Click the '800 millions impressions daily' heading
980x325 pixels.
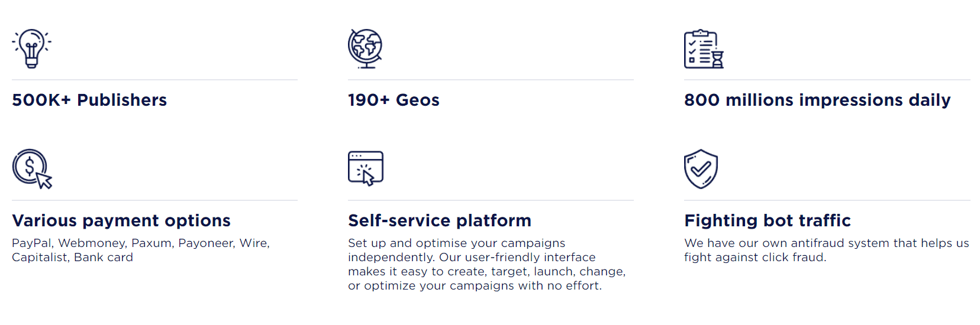817,100
